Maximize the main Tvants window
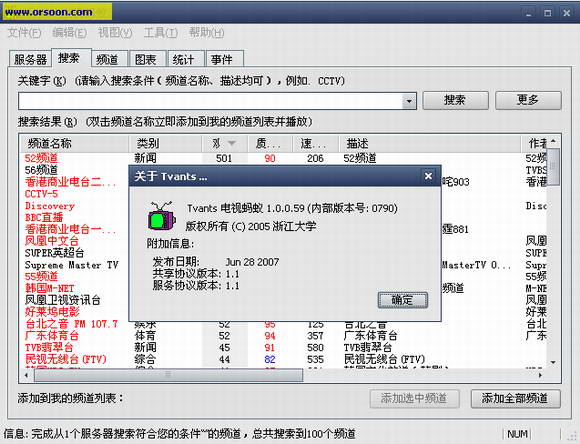Viewport: 580px width, 444px height. coord(548,13)
